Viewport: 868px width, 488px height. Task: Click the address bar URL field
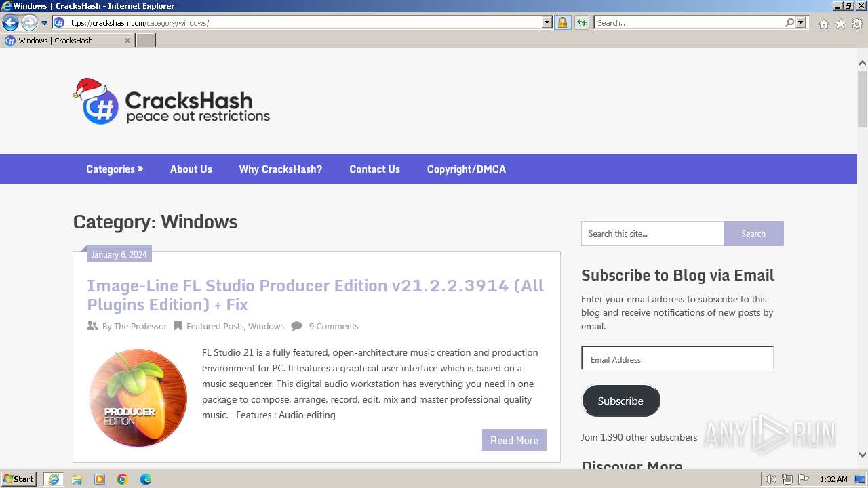(x=297, y=23)
